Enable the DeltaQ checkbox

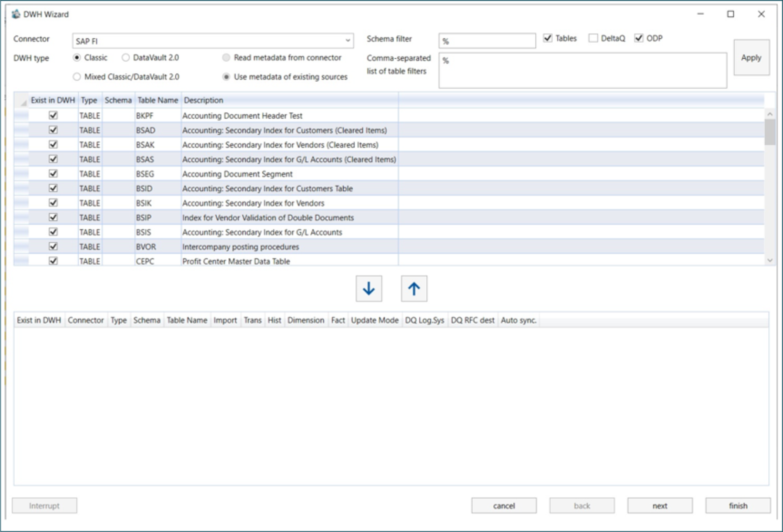(x=592, y=39)
